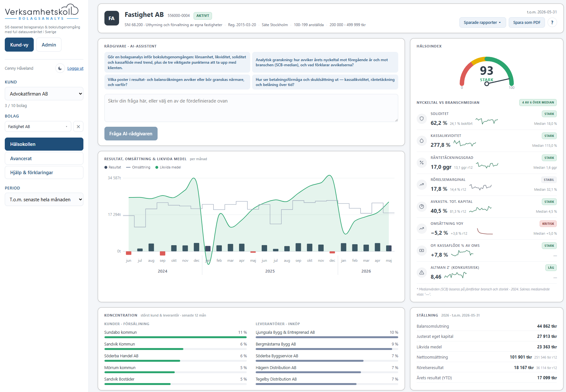Click Avkastn. tot. kapital pie icon
The image size is (566, 392).
pos(421,207)
